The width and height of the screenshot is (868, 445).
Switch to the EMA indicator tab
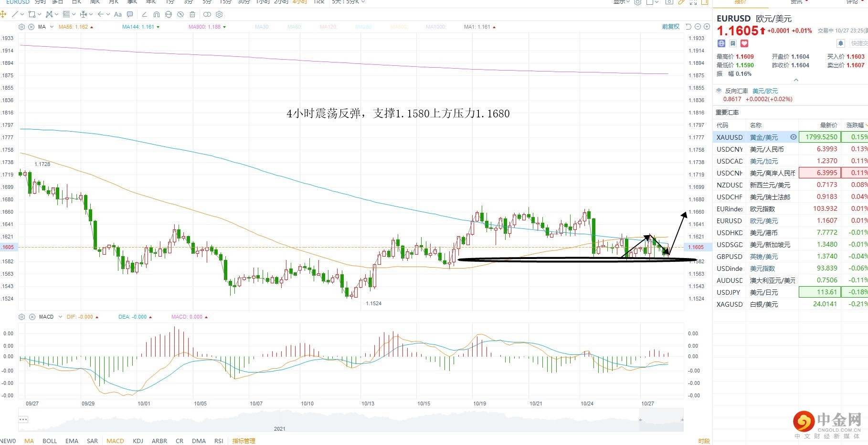[x=72, y=441]
